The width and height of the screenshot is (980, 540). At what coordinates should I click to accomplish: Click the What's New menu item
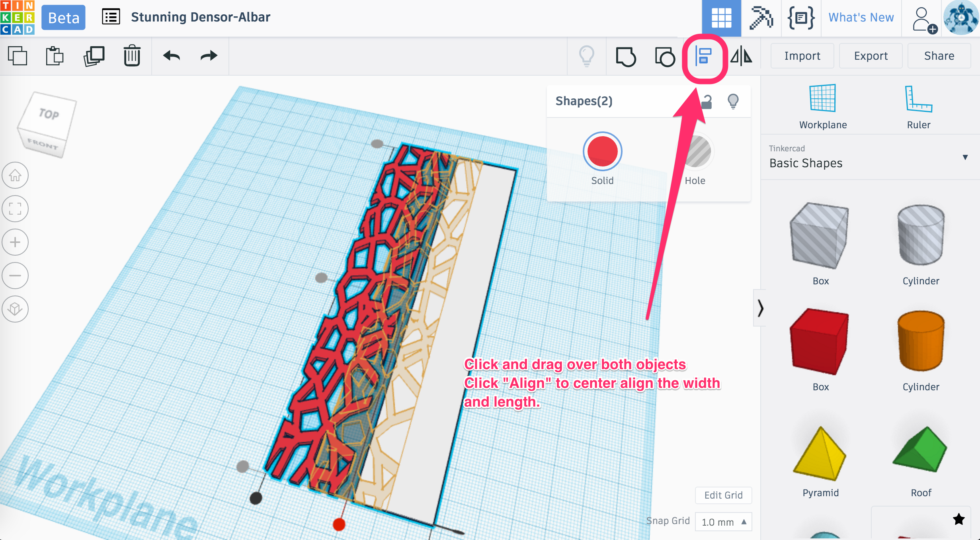860,18
